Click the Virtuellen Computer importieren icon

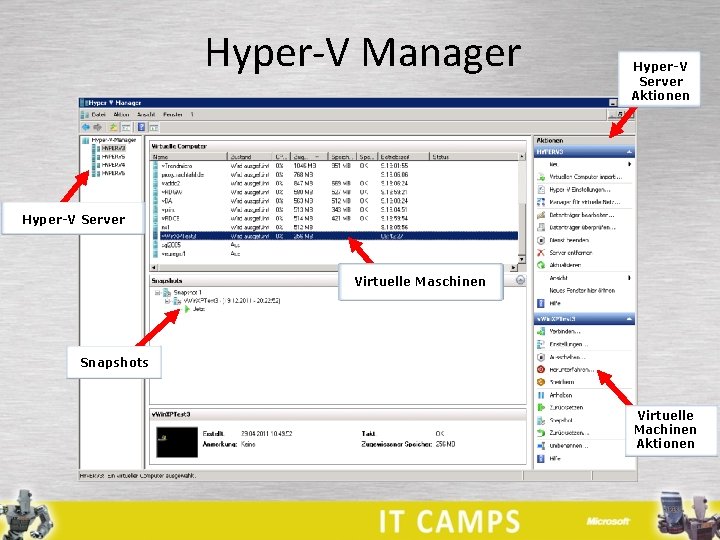coord(541,177)
